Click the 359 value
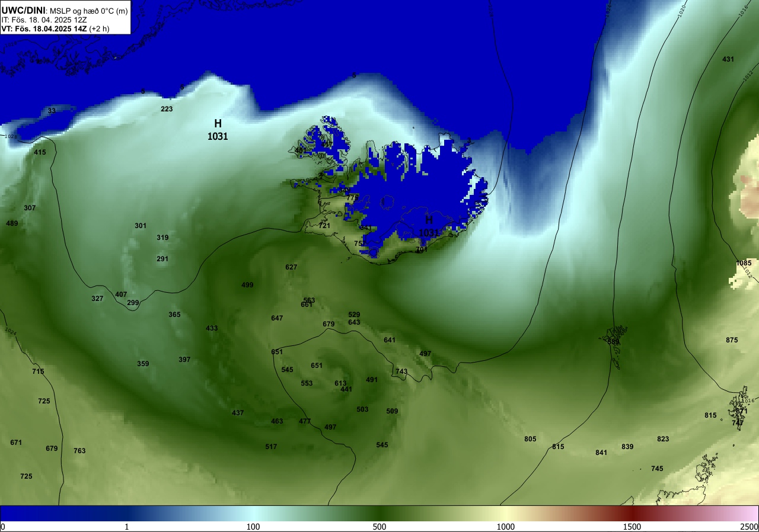The image size is (759, 532). coord(143,364)
